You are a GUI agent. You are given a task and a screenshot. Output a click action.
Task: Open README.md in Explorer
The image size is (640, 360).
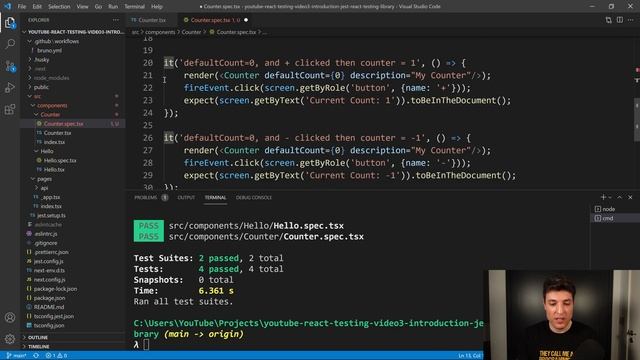point(73,307)
